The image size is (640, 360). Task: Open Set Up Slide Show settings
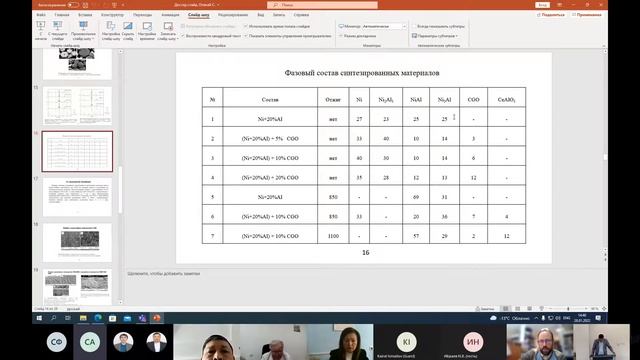[x=111, y=31]
